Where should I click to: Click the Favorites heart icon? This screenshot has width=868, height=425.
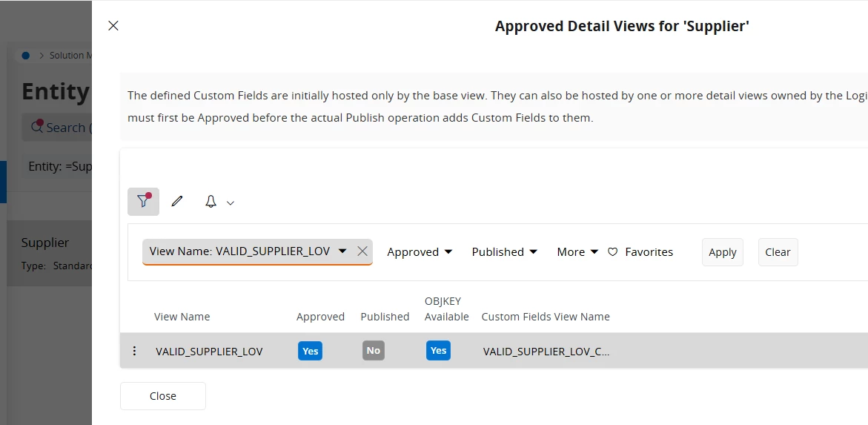(x=613, y=252)
